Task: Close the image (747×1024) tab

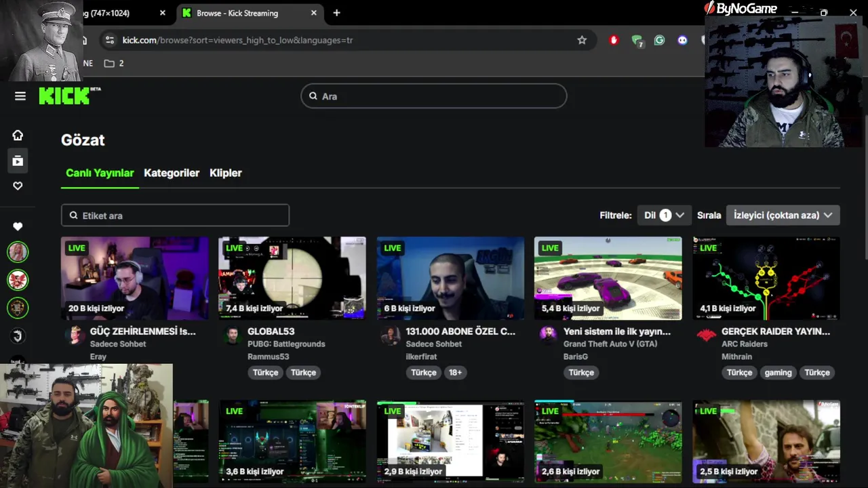Action: pos(162,13)
